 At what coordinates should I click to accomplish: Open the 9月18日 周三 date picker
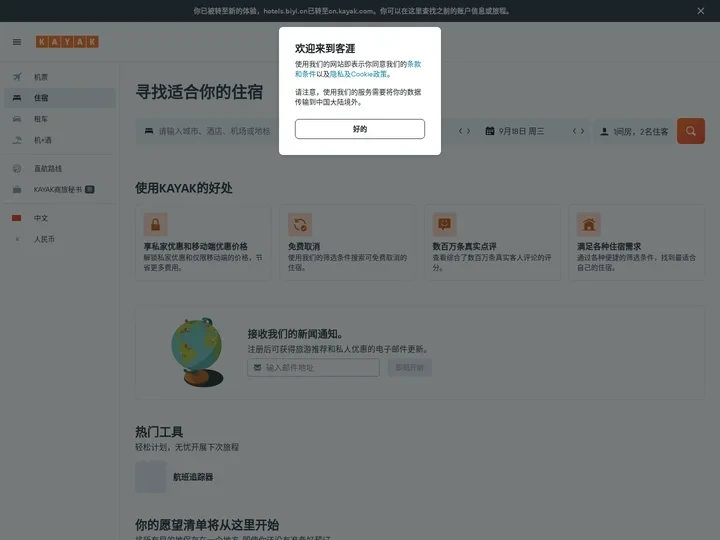521,131
